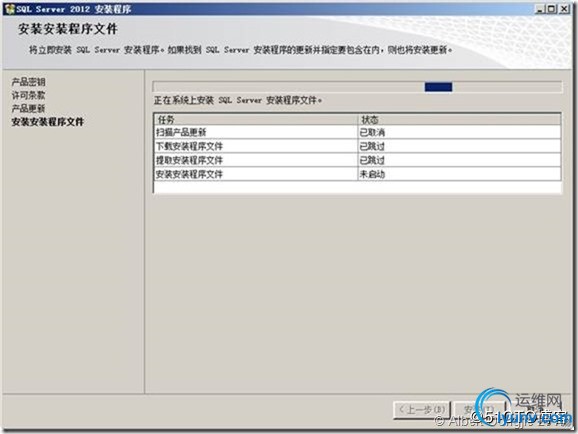The height and width of the screenshot is (434, 578).
Task: Click the installation progress bar
Action: (357, 87)
